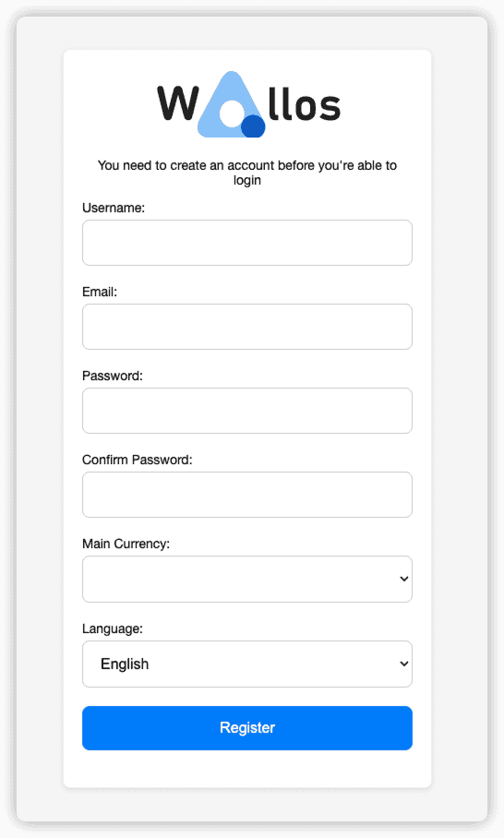This screenshot has width=504, height=838.
Task: Click the Email label
Action: click(100, 292)
